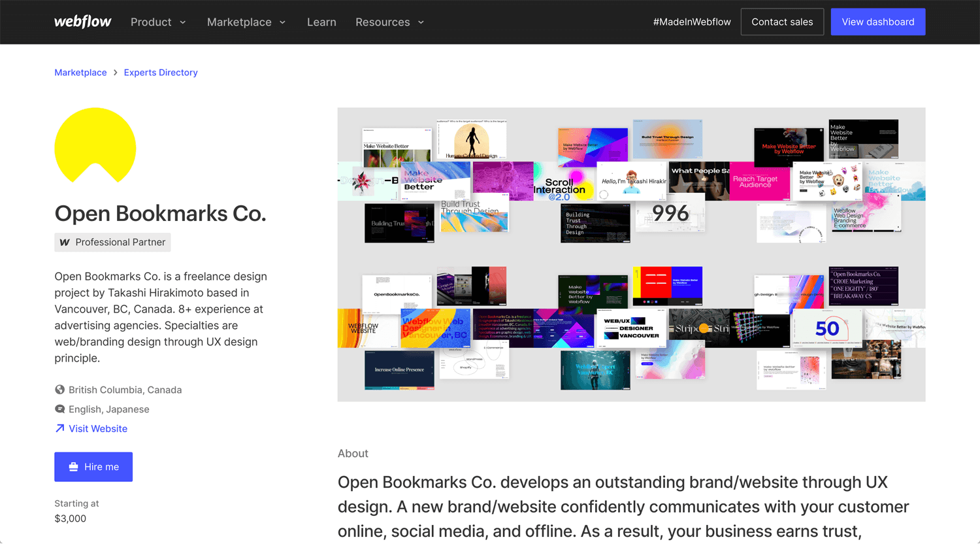Click the View dashboard button
Viewport: 980px width, 544px height.
click(878, 22)
